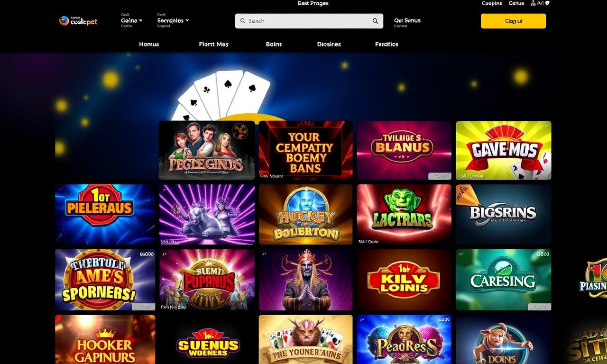The width and height of the screenshot is (607, 364).
Task: Select the BIGSRINS game thumbnail
Action: tap(504, 214)
